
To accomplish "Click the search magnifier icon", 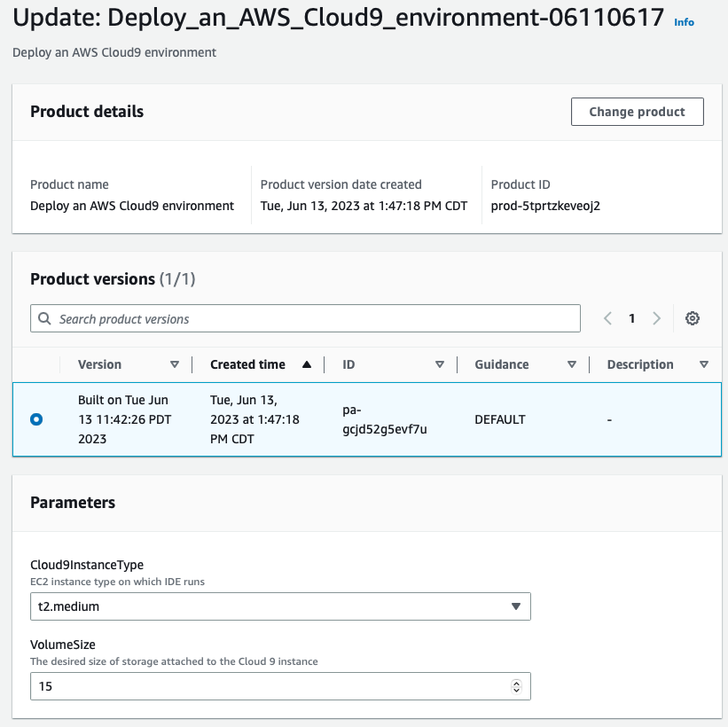I will [44, 318].
